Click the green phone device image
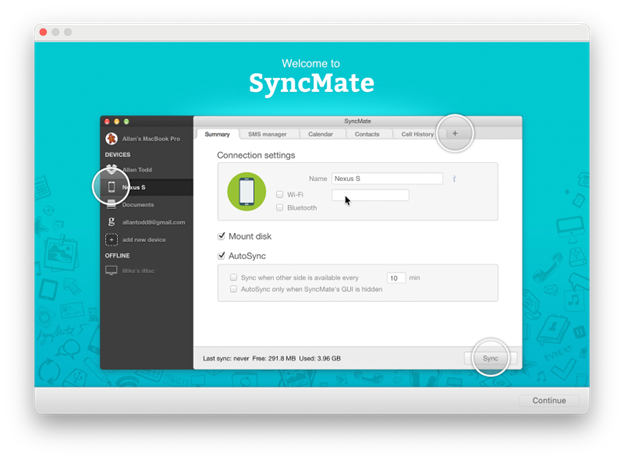Image resolution: width=624 pixels, height=460 pixels. (x=246, y=191)
